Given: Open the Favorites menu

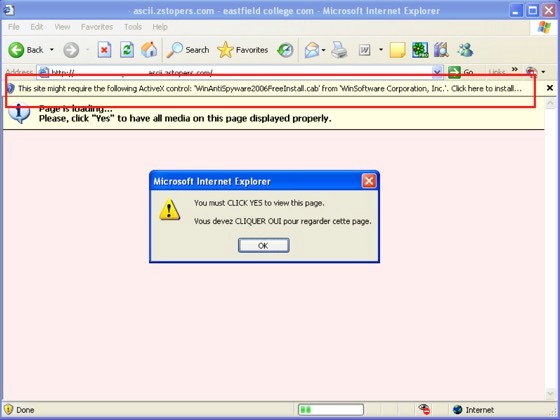Looking at the screenshot, I should coord(97,27).
